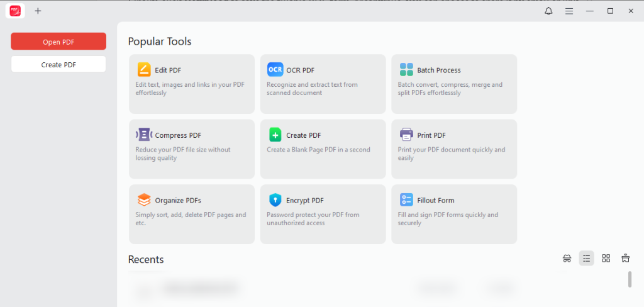
Task: Choose the Batch Process title
Action: coord(438,70)
